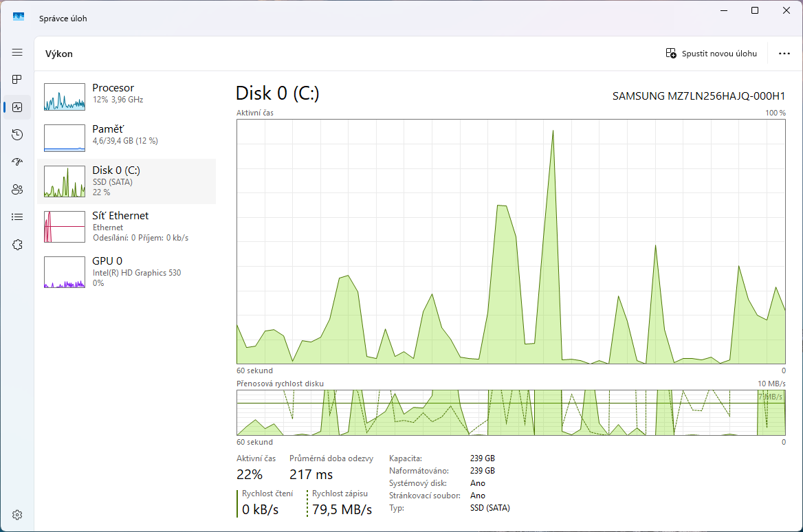Select the GPU 0 entry
The height and width of the screenshot is (532, 803).
tap(126, 271)
